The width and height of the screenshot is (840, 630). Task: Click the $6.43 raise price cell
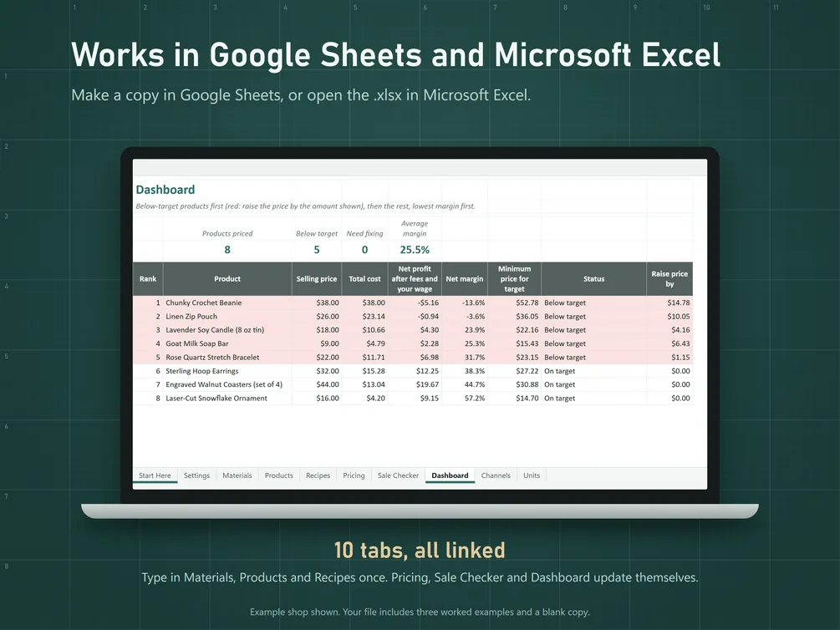669,343
